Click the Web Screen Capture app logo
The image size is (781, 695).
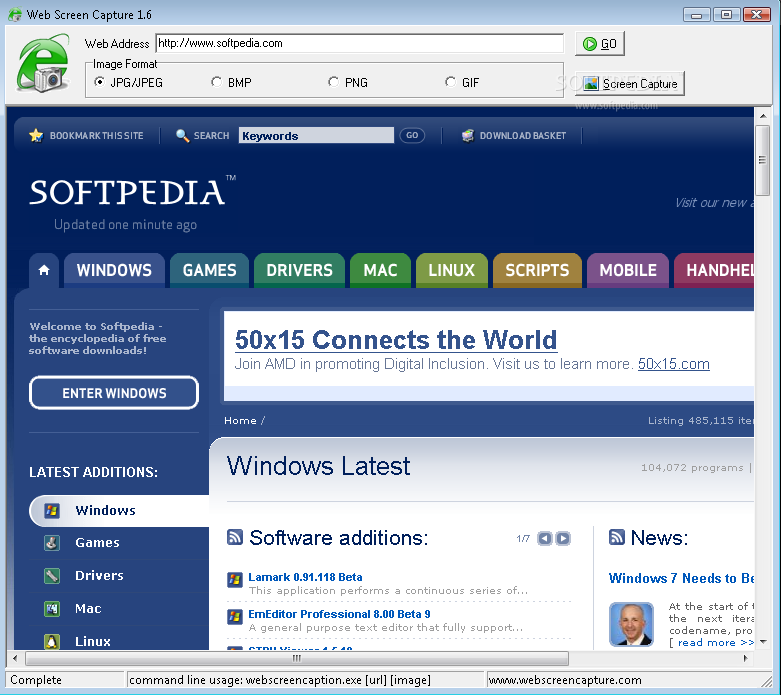[x=43, y=63]
